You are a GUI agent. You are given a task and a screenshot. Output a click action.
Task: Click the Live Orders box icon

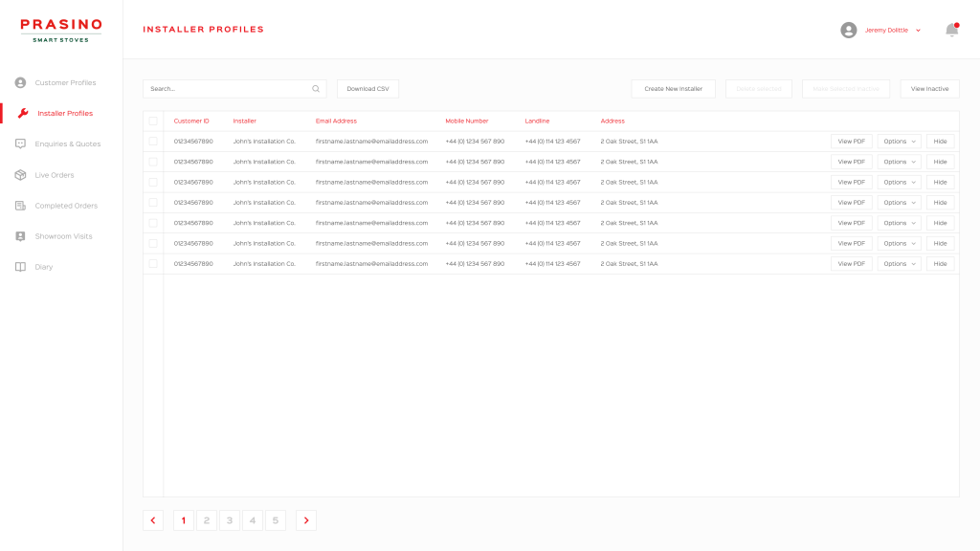(20, 174)
